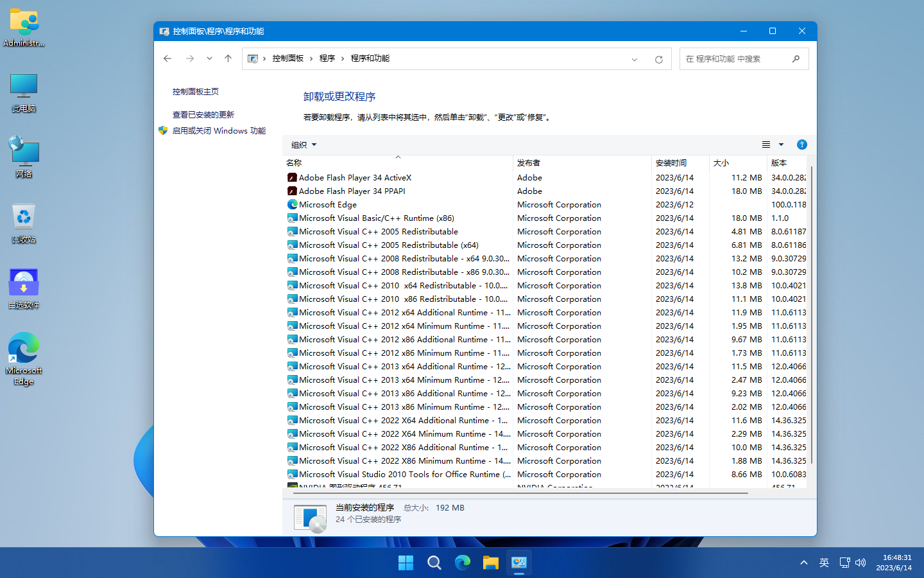Click the vertical scrollbar of program list

(812, 315)
